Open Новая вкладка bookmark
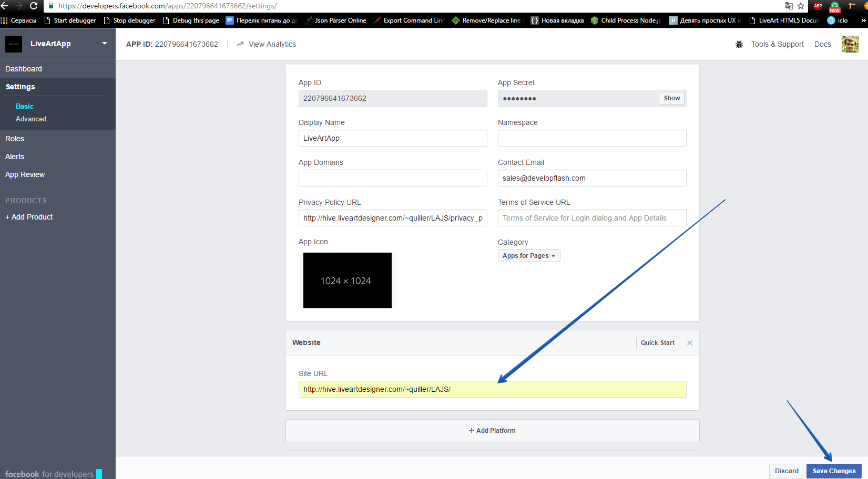This screenshot has width=868, height=479. click(557, 20)
